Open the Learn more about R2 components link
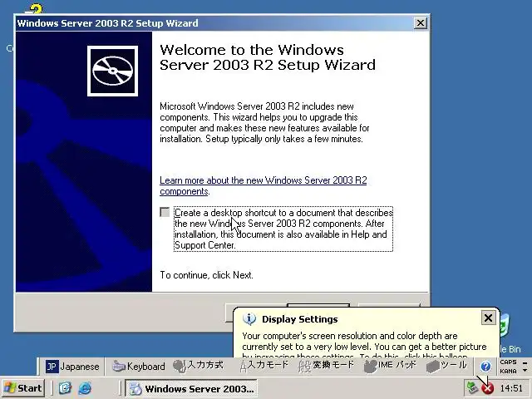This screenshot has width=532, height=399. tap(263, 185)
